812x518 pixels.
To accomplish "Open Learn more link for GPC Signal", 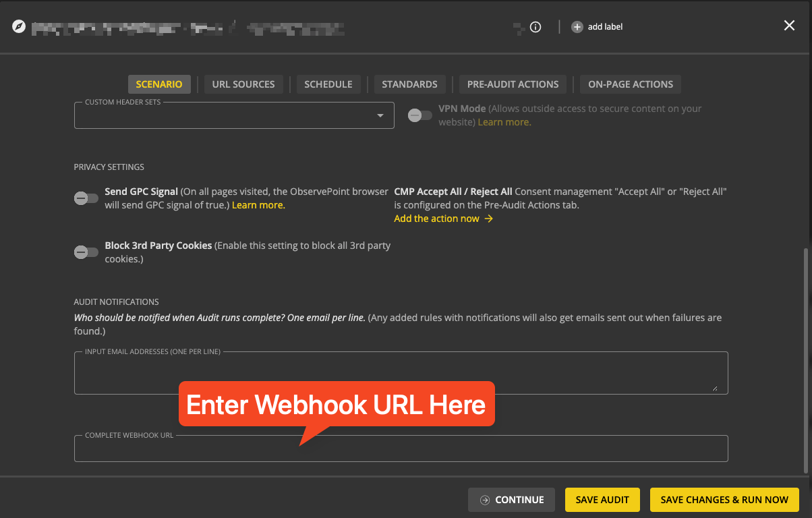I will click(x=258, y=205).
